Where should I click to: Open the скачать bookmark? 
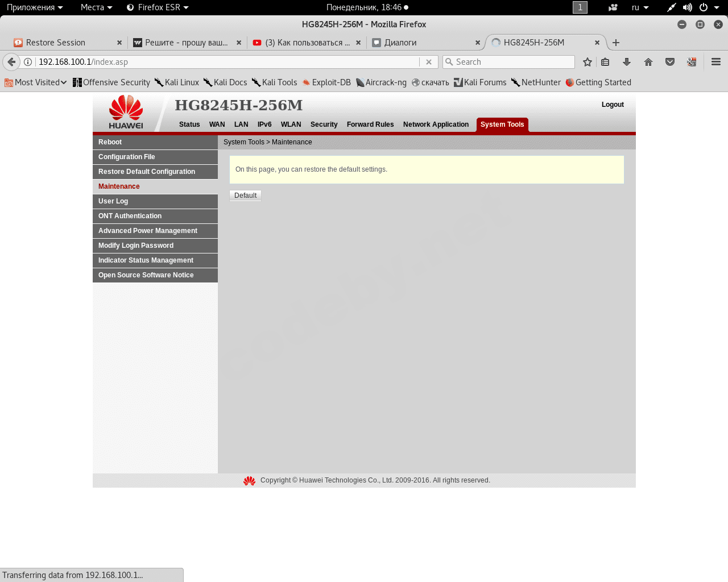coord(431,82)
